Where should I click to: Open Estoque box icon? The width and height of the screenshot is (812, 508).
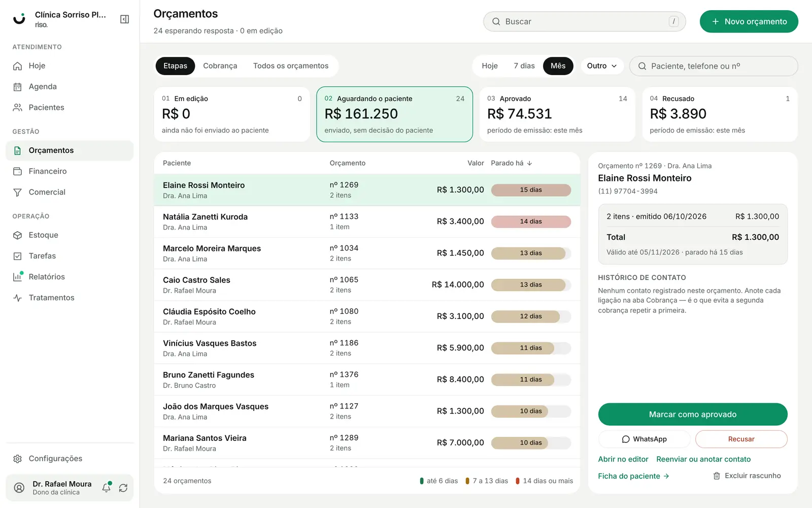pyautogui.click(x=18, y=235)
